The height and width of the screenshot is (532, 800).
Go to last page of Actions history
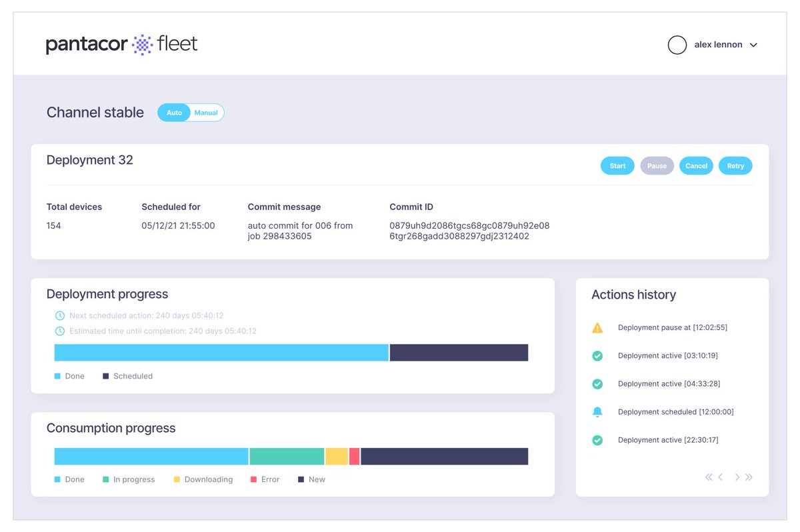749,477
